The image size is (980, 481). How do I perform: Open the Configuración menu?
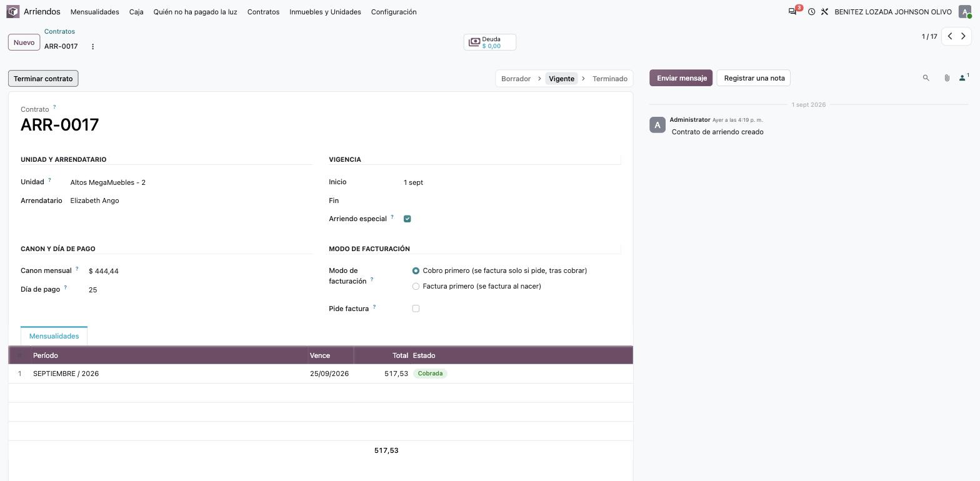tap(394, 12)
